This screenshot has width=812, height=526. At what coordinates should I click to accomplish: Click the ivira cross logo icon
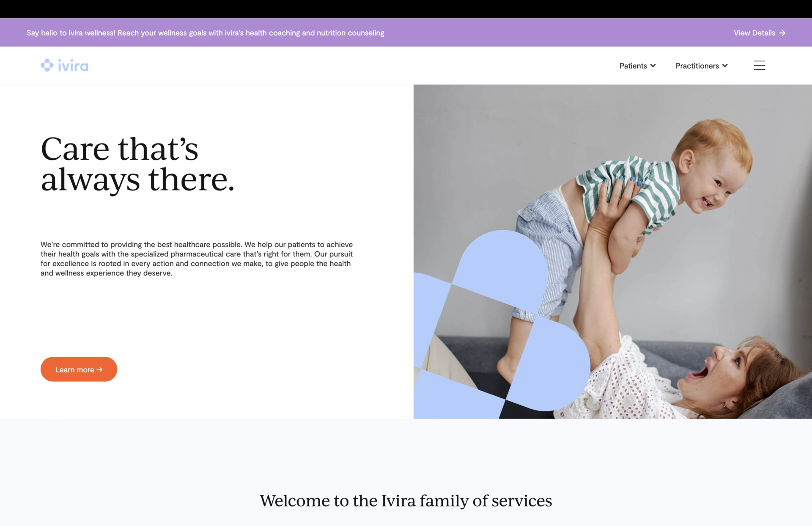(47, 65)
